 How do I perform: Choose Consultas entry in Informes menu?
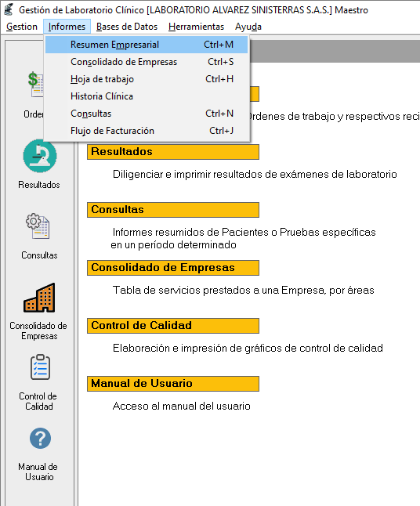147,114
